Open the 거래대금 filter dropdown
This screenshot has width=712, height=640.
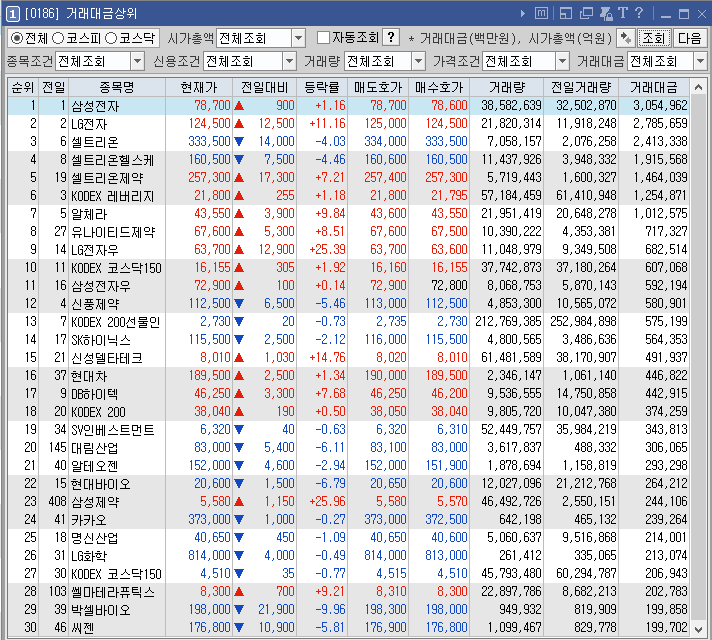point(700,61)
